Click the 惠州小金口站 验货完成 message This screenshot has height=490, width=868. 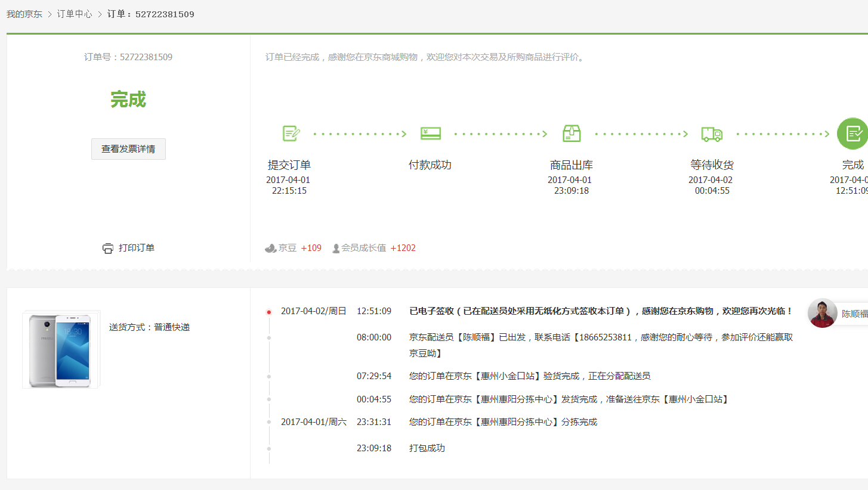pos(530,376)
